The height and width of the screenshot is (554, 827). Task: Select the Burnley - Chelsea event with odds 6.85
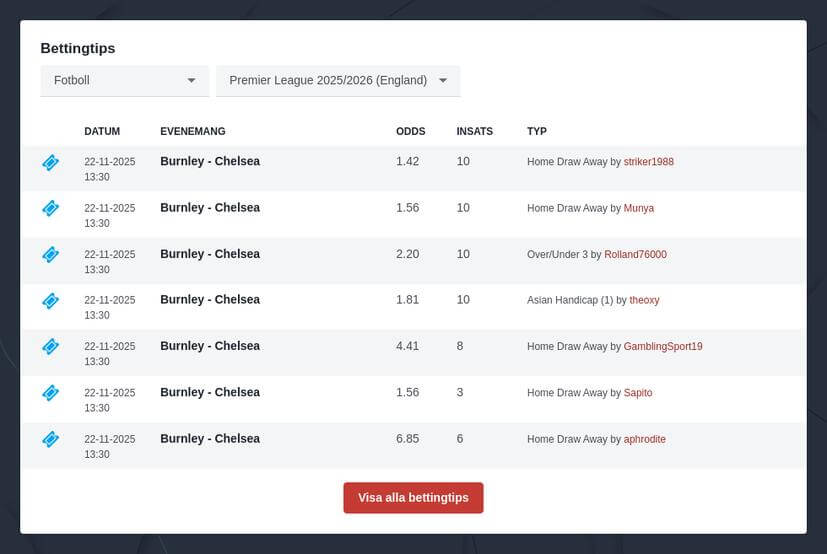[x=210, y=438]
